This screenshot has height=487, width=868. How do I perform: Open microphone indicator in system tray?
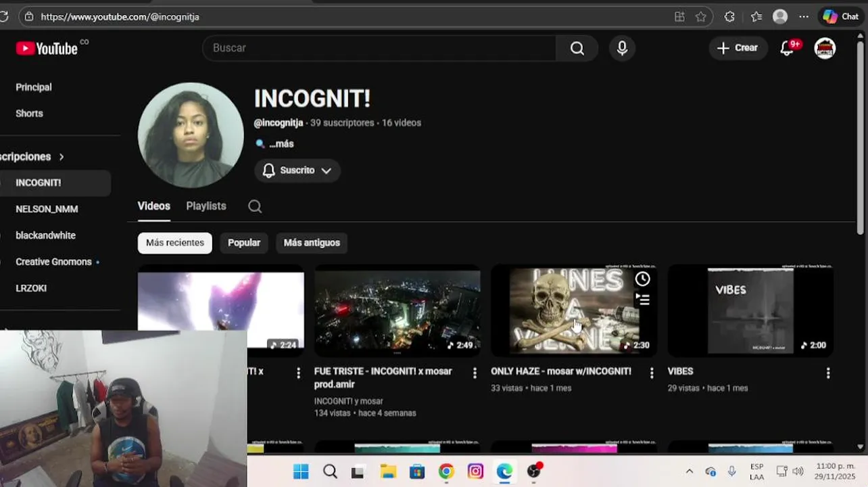tap(731, 471)
